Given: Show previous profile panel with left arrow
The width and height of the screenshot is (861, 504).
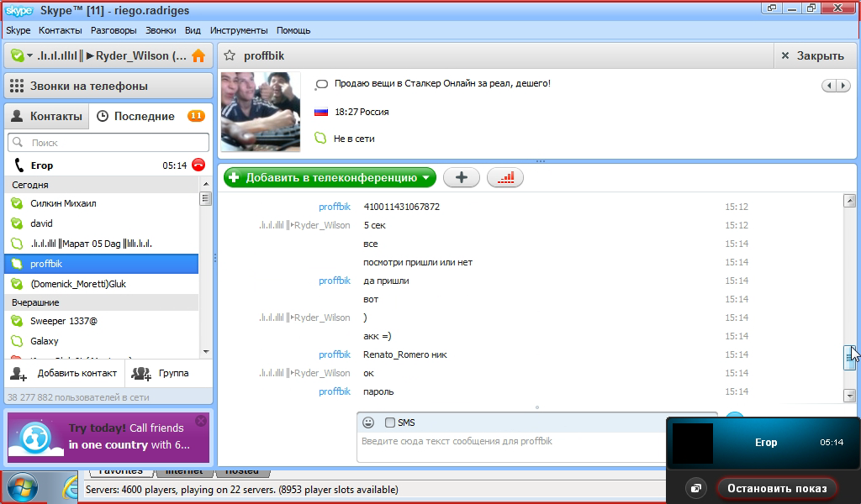Looking at the screenshot, I should [x=828, y=86].
